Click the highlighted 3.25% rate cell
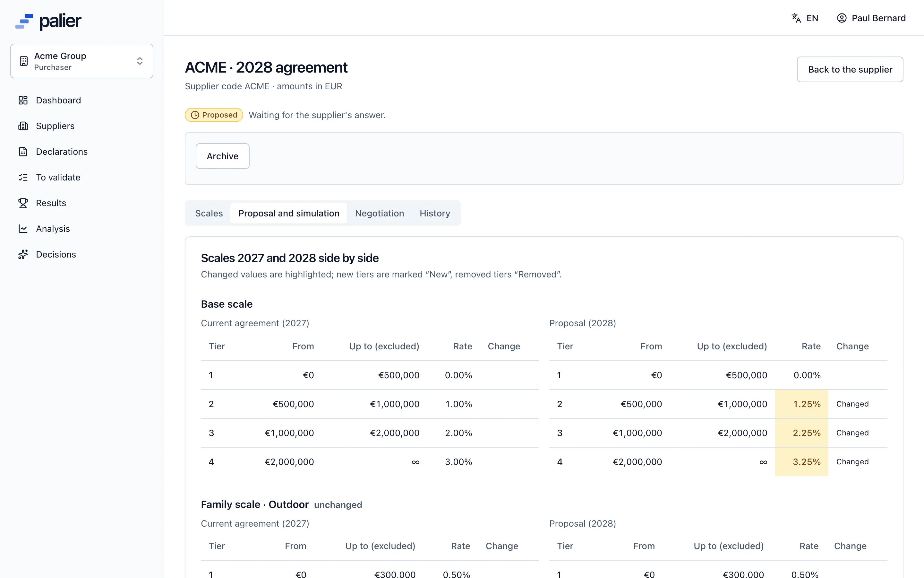 [x=802, y=462]
